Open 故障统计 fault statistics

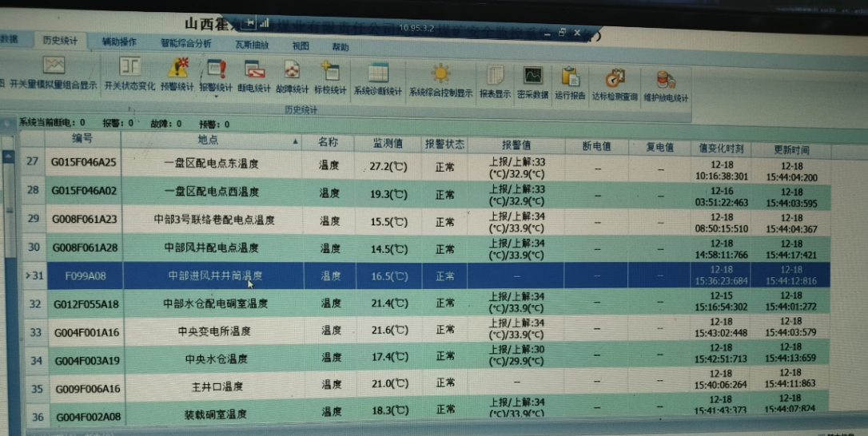click(x=293, y=72)
